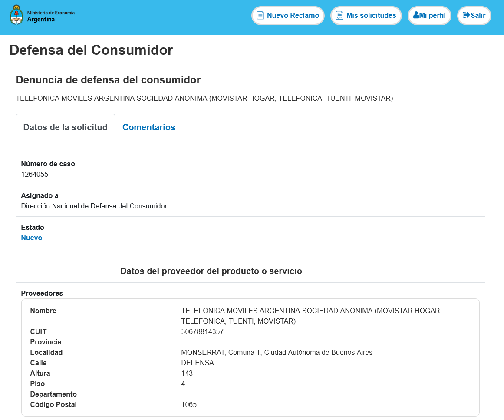Click the Estado label
Screen dimensions: 504x420
pos(33,227)
